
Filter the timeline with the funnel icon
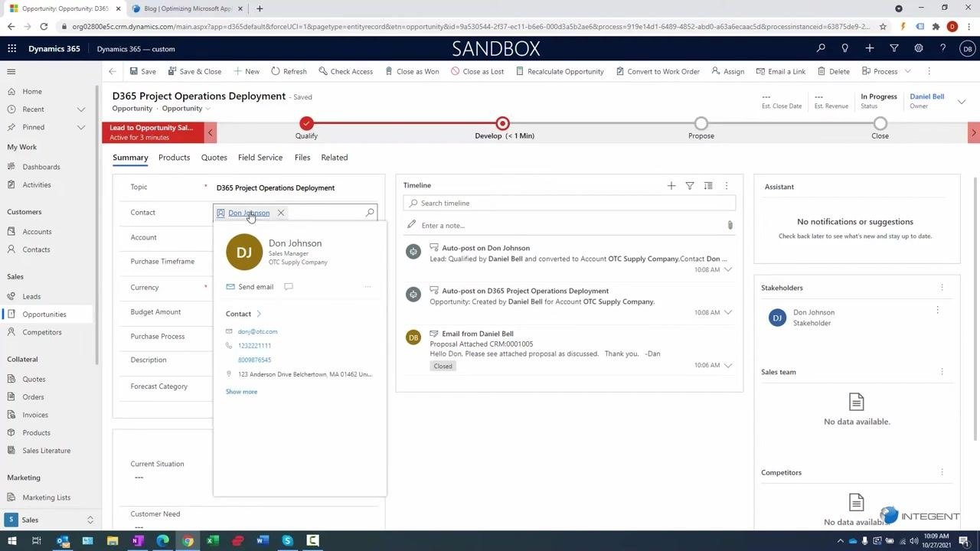pyautogui.click(x=690, y=185)
